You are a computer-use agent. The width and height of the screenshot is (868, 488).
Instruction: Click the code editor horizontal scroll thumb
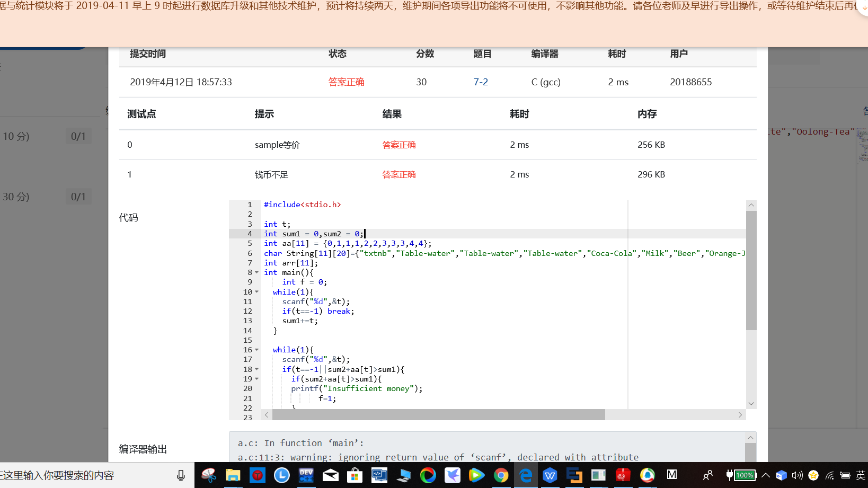pos(439,415)
